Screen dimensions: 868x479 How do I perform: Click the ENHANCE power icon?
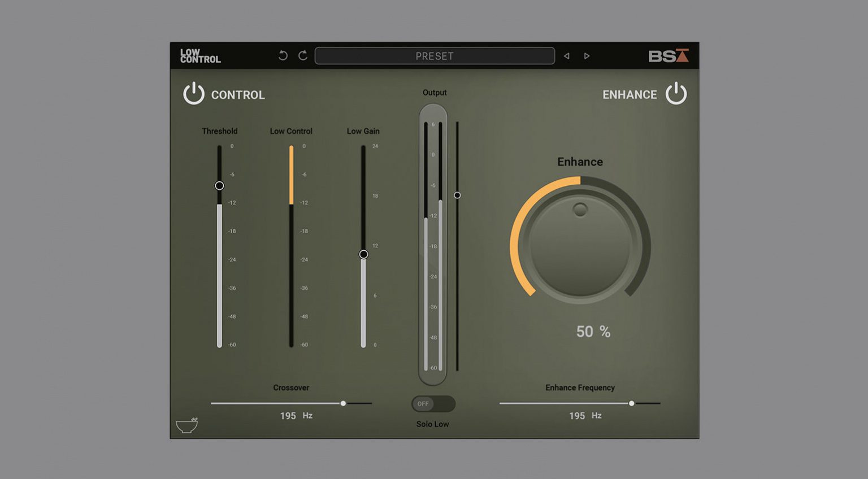[676, 94]
